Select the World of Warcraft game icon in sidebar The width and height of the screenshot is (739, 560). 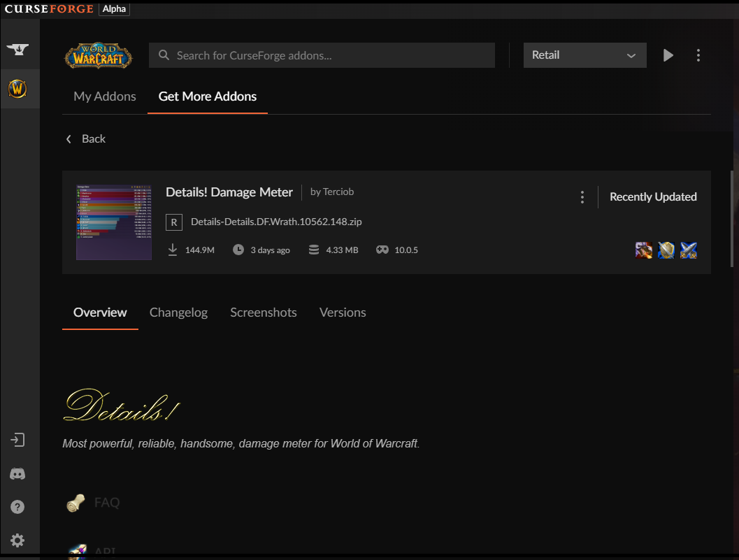[17, 89]
